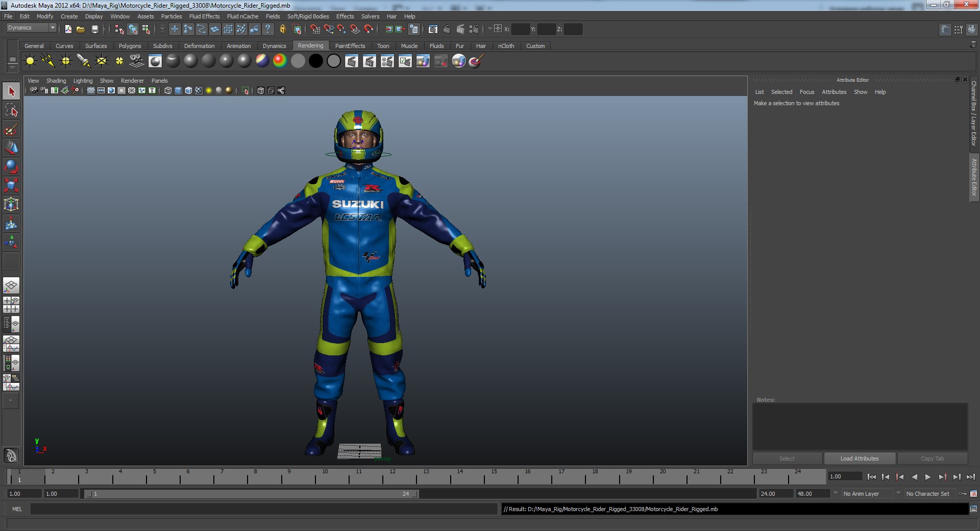Select the four view layout

coord(11,305)
